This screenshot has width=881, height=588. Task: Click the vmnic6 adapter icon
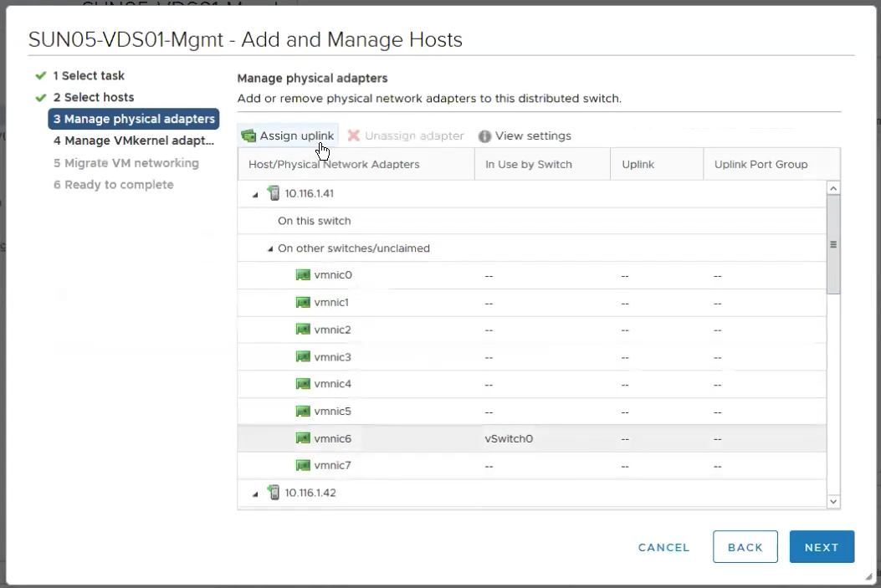pyautogui.click(x=303, y=438)
